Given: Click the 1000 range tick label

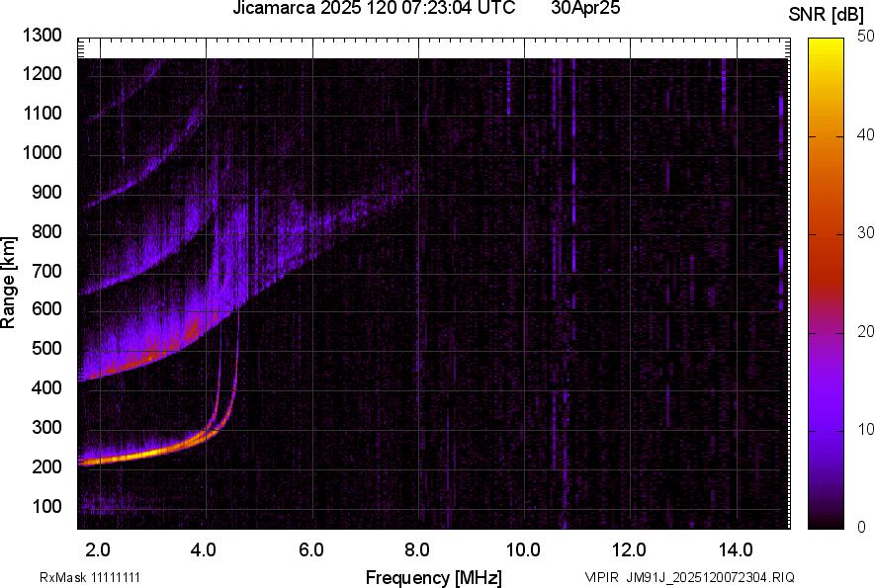Looking at the screenshot, I should click(43, 152).
